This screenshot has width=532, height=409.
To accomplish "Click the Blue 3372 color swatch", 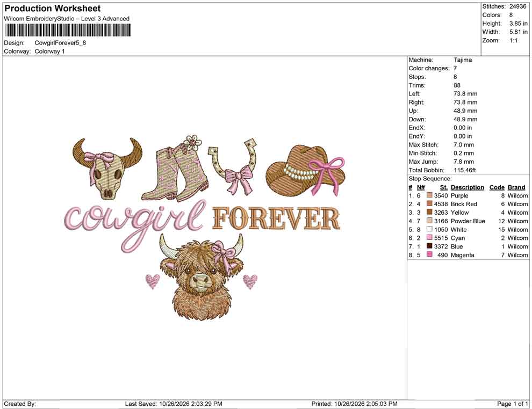I will point(429,246).
